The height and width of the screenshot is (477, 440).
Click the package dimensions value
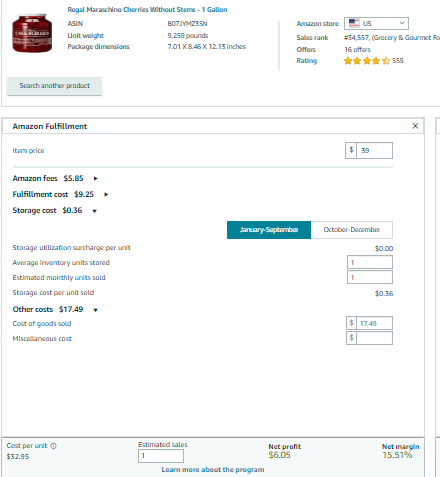(206, 47)
